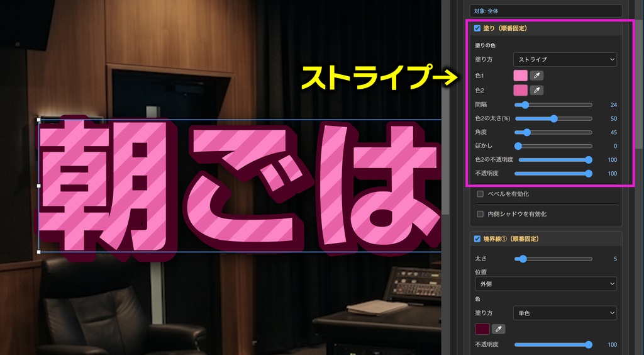Click the 対象: 全体 field
The image size is (644, 355).
pyautogui.click(x=545, y=11)
